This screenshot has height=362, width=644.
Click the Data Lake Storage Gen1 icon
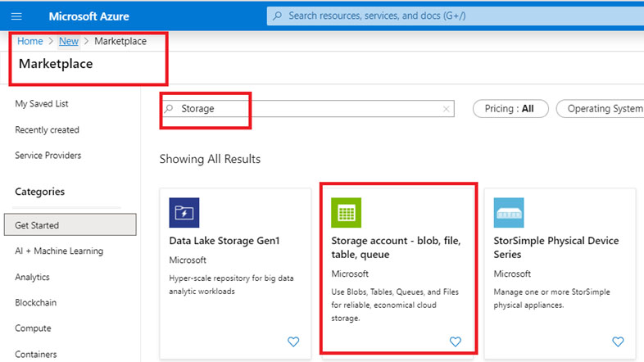pyautogui.click(x=184, y=212)
